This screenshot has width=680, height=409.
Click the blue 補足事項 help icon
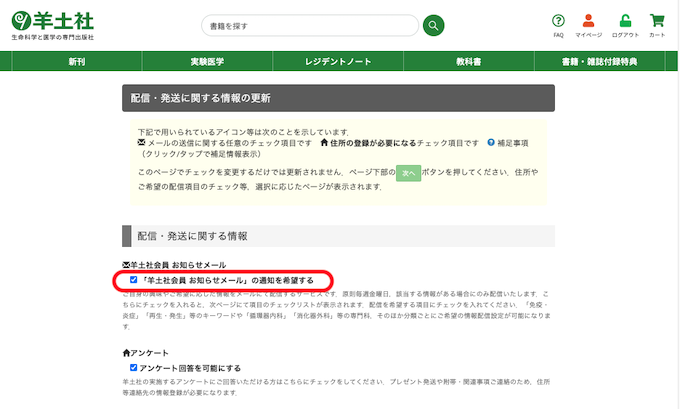coord(491,143)
